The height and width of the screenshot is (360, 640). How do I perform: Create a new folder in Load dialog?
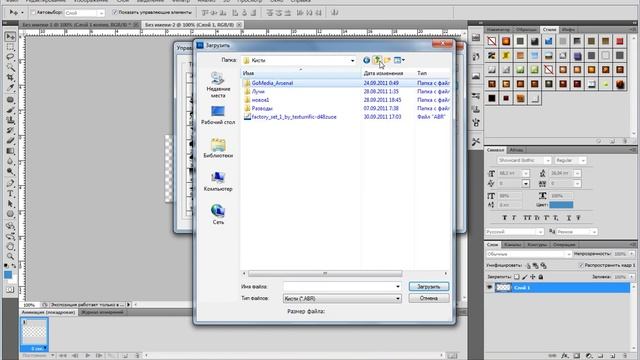387,60
